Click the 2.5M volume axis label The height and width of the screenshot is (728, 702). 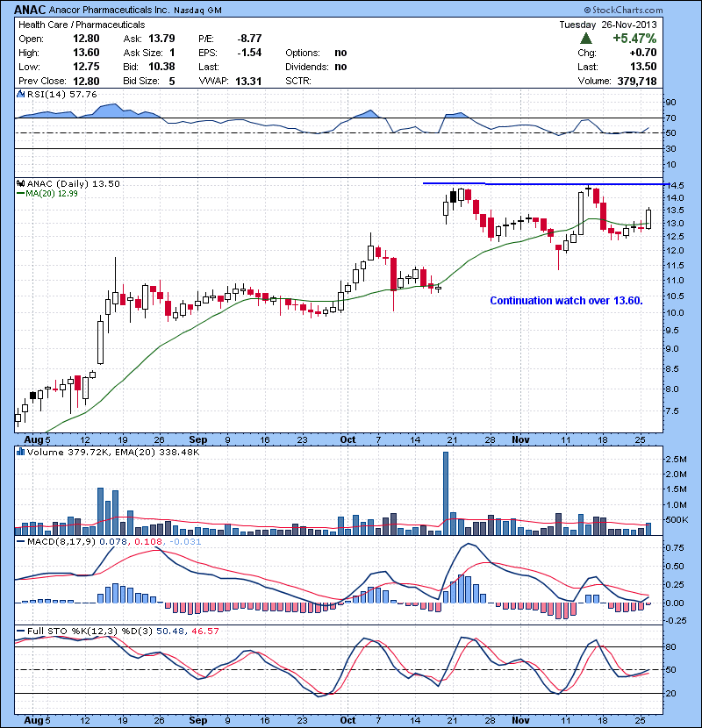676,460
